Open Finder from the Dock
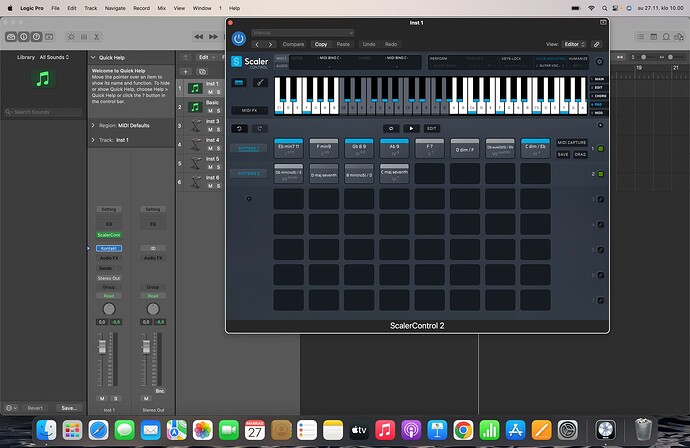 (x=46, y=430)
